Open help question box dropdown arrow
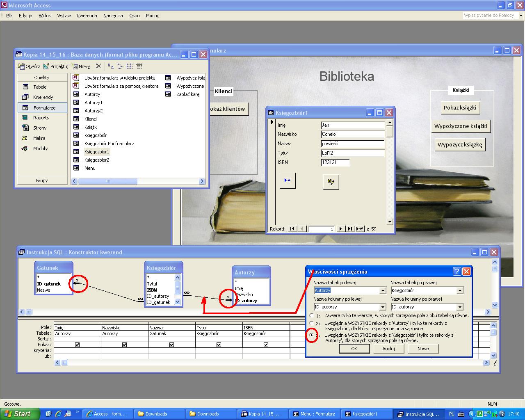 coord(521,16)
